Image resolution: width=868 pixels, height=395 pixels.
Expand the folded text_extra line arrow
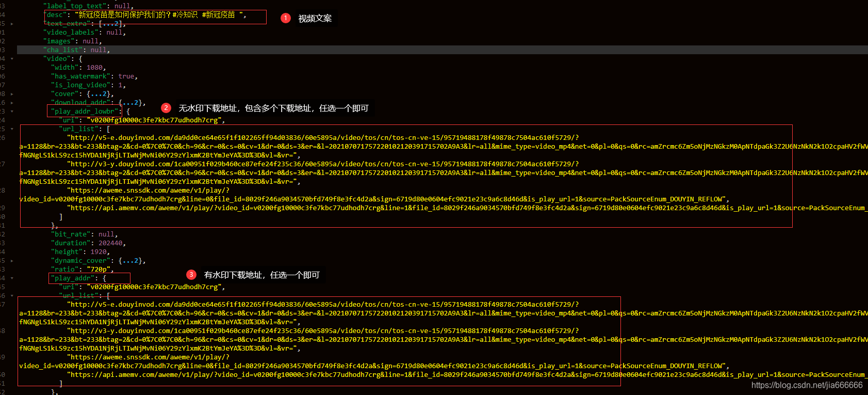[12, 24]
